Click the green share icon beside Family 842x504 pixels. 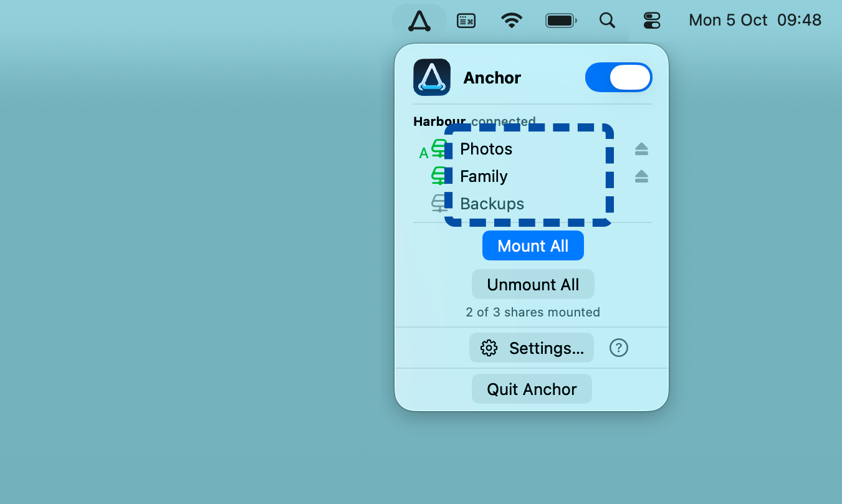click(440, 176)
